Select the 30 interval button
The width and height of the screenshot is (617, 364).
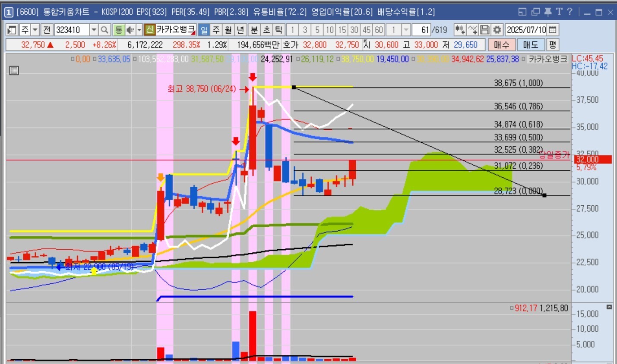354,30
